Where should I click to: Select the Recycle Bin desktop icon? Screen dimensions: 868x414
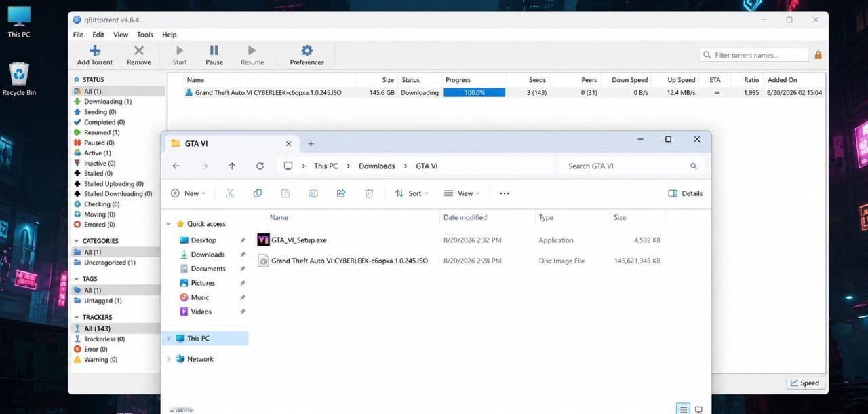[19, 79]
